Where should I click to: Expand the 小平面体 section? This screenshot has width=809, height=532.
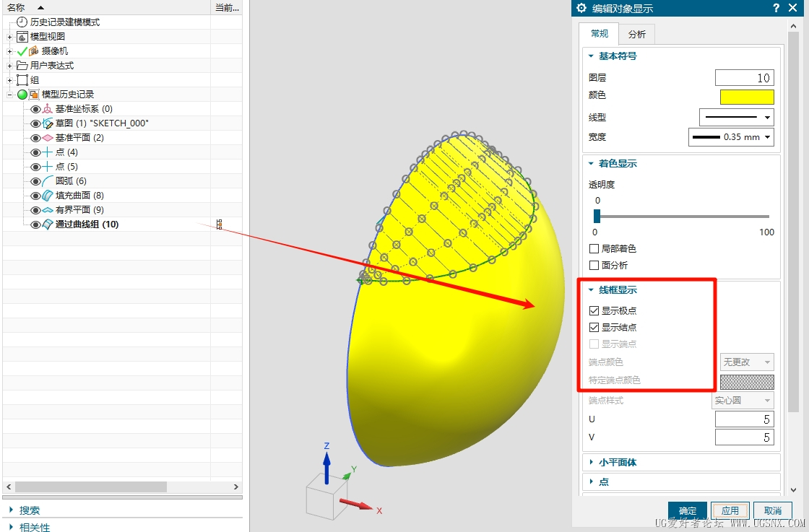pos(592,462)
